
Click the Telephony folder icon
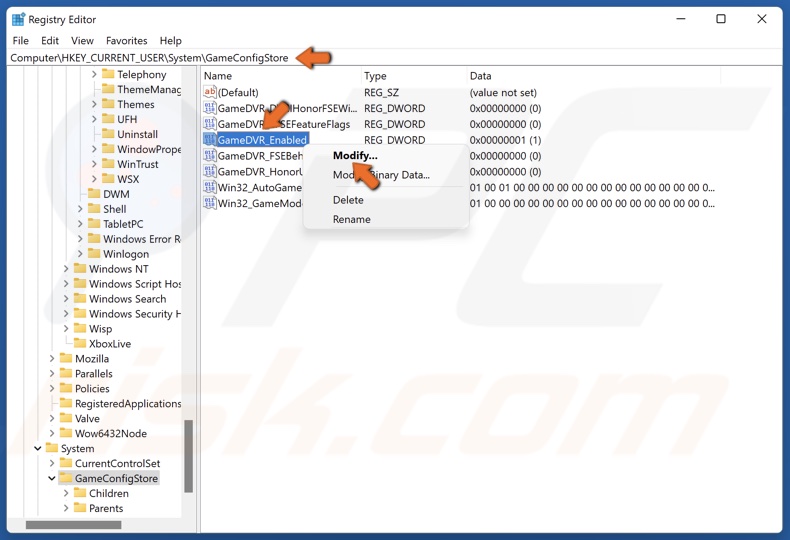(108, 74)
